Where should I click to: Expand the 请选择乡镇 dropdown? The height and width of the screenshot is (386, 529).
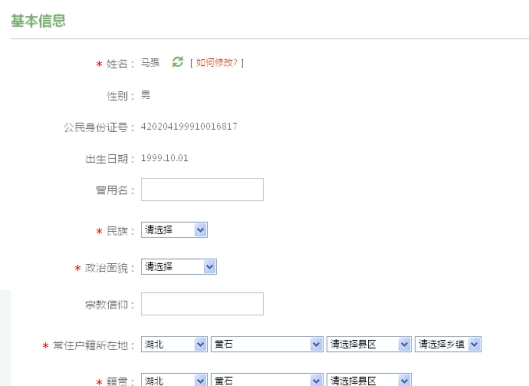tap(448, 344)
